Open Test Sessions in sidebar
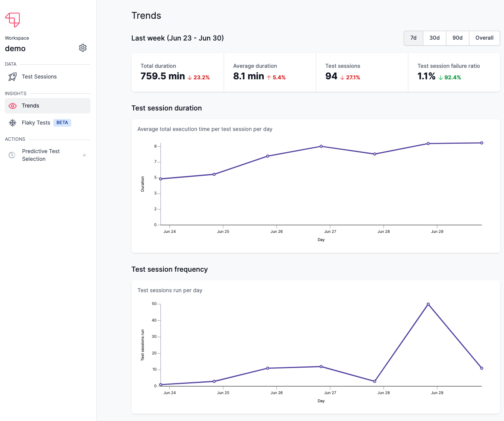Screen dimensions: 504x421 pyautogui.click(x=39, y=77)
